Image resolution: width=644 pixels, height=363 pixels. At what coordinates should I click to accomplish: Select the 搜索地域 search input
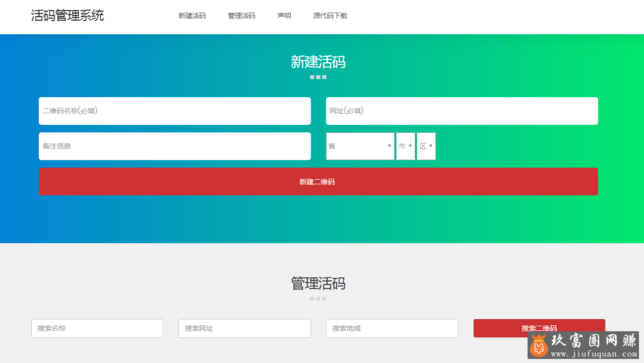(392, 328)
